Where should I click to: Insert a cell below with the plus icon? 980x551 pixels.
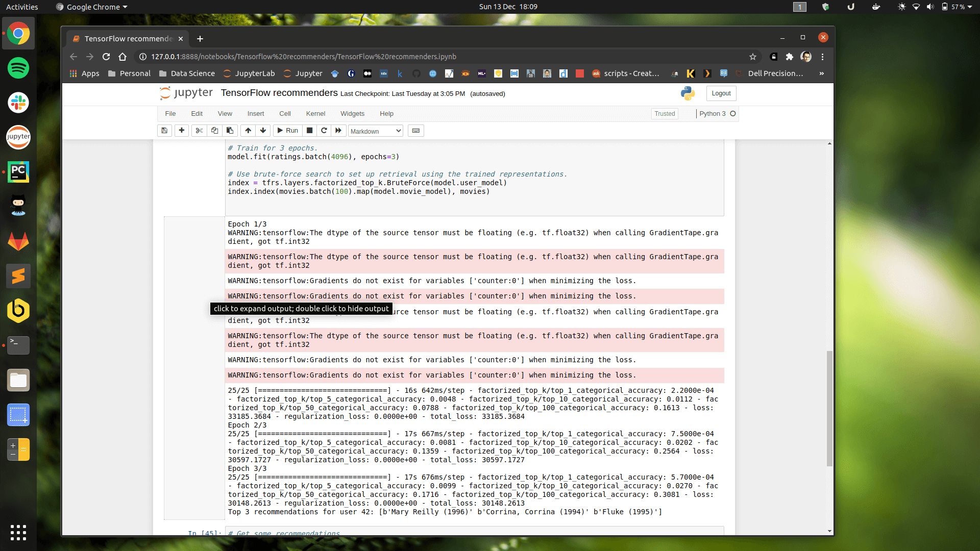coord(182,131)
